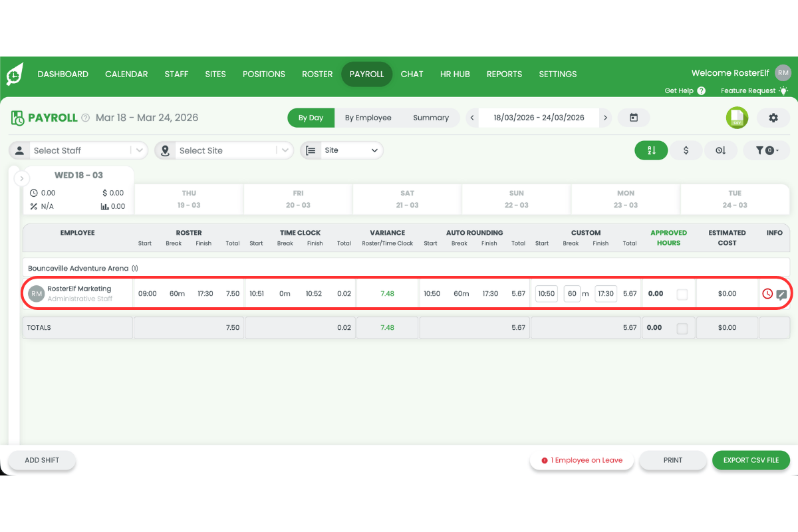
Task: Click the green battery status indicator icon
Action: [737, 117]
